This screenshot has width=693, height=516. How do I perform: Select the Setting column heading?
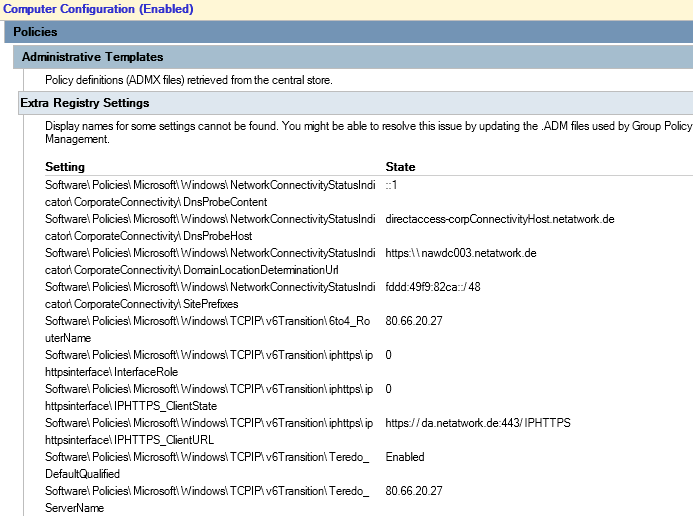click(65, 167)
